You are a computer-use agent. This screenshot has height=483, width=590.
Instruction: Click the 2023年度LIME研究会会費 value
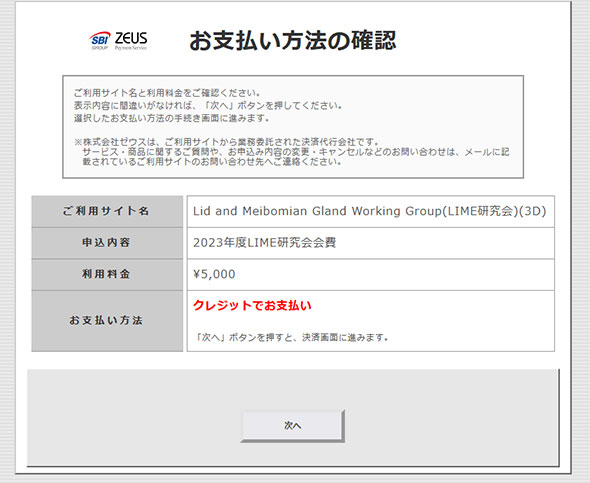(x=265, y=243)
